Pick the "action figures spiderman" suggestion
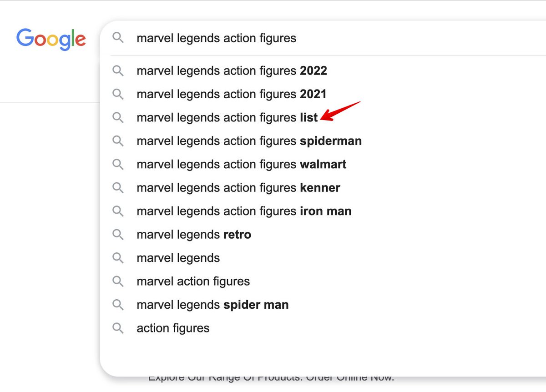Image resolution: width=546 pixels, height=392 pixels. tap(249, 141)
